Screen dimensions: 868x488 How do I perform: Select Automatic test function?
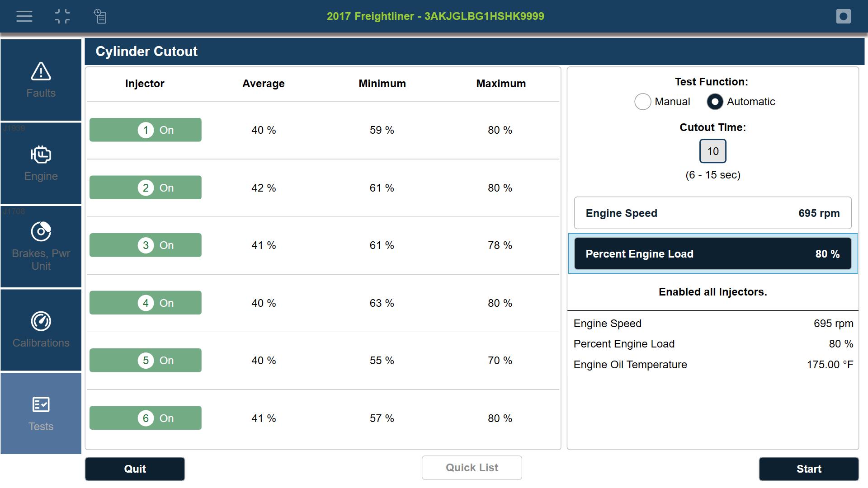pyautogui.click(x=715, y=102)
